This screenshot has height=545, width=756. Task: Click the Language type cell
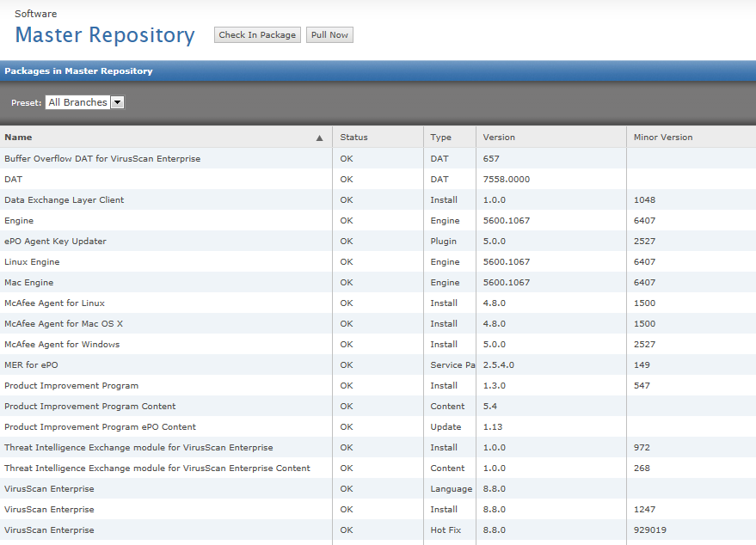(452, 489)
